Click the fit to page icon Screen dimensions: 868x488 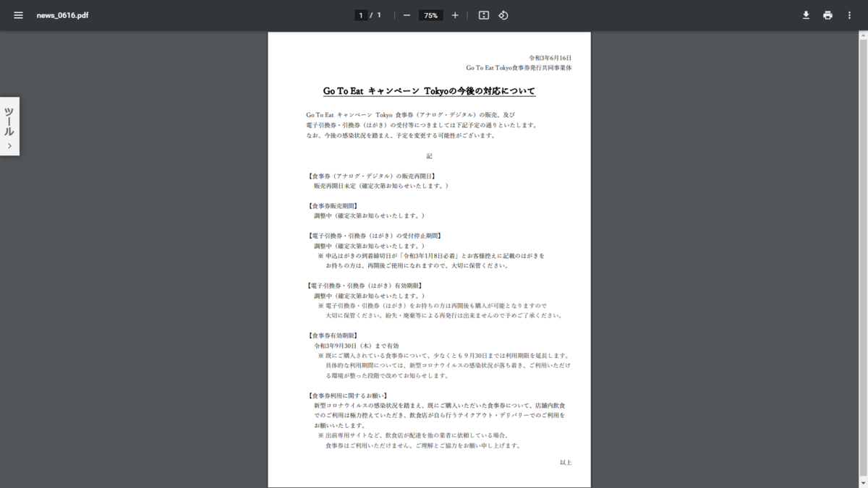[484, 15]
